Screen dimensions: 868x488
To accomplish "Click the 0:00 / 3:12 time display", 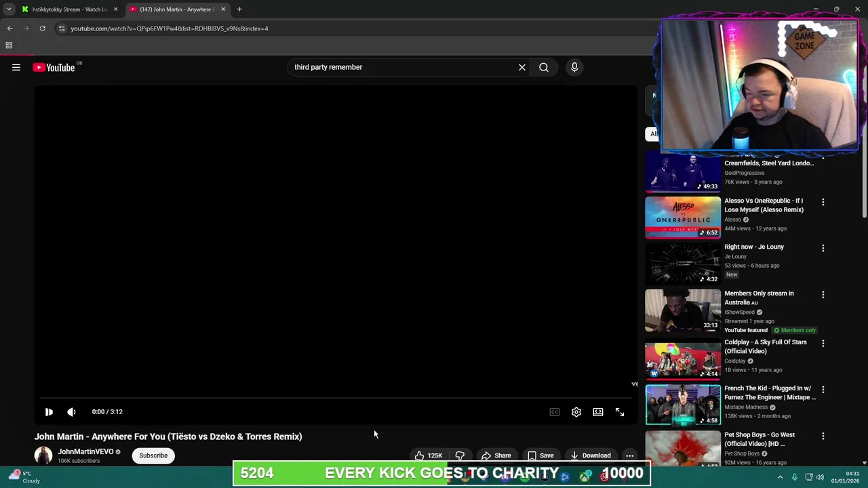I will [107, 411].
